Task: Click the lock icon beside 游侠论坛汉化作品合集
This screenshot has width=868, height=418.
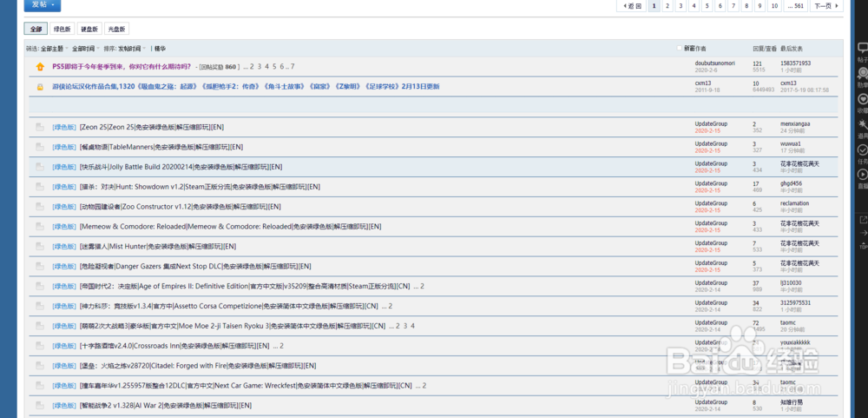Action: click(40, 87)
